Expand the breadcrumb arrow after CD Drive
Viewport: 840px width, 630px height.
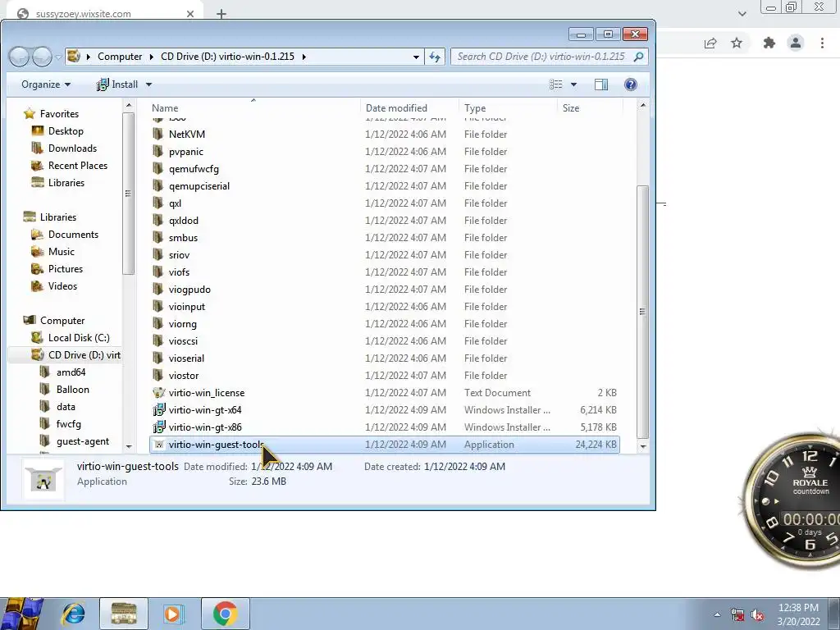click(304, 57)
